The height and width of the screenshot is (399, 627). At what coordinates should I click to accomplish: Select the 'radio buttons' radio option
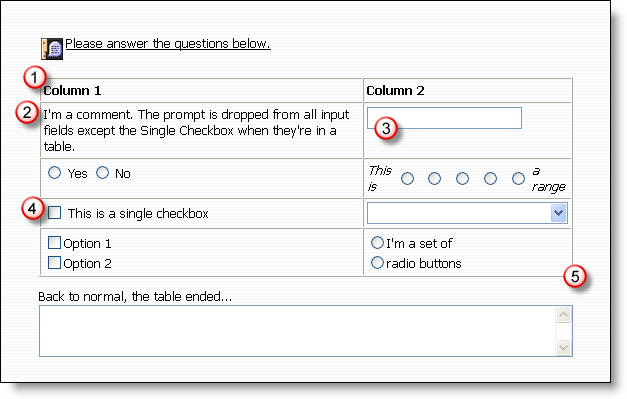(377, 263)
